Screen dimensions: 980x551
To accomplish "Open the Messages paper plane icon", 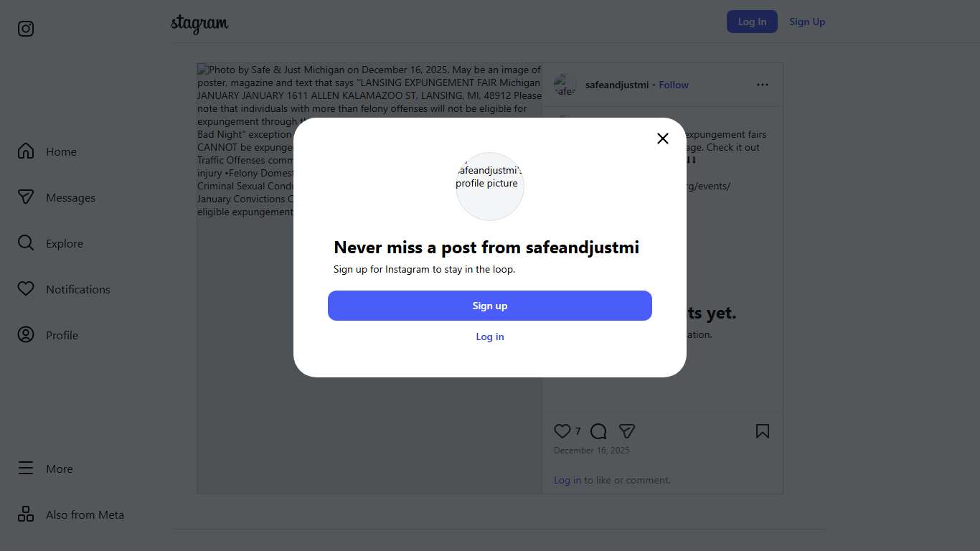I will pos(26,197).
